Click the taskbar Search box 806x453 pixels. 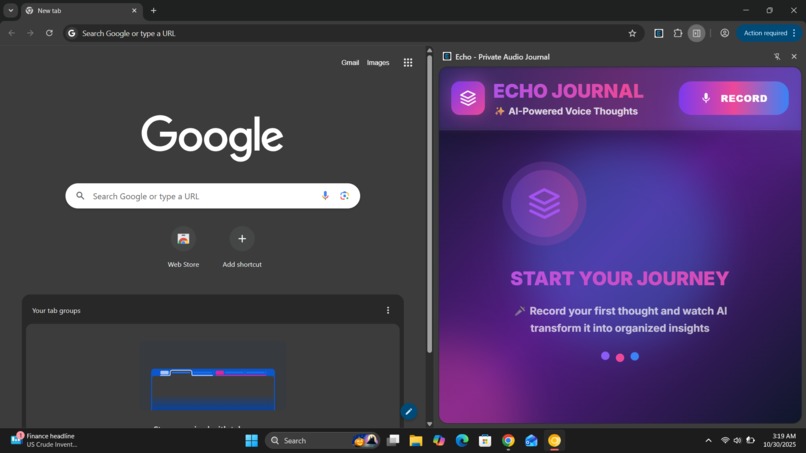pos(322,441)
